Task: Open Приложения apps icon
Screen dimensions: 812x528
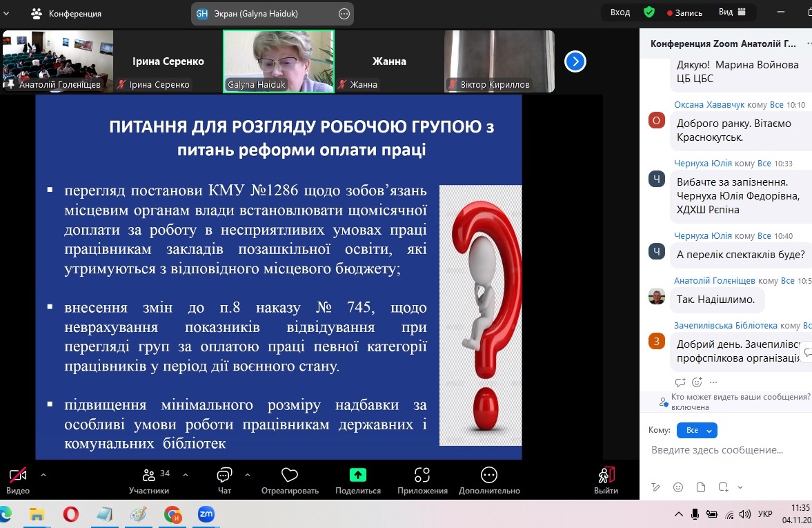Action: click(422, 481)
